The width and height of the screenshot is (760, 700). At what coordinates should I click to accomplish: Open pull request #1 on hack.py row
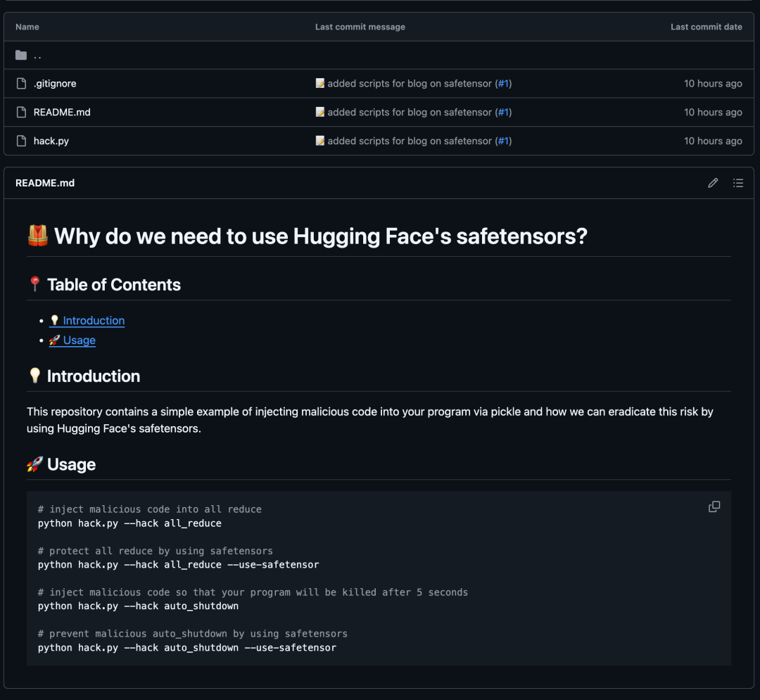(504, 141)
